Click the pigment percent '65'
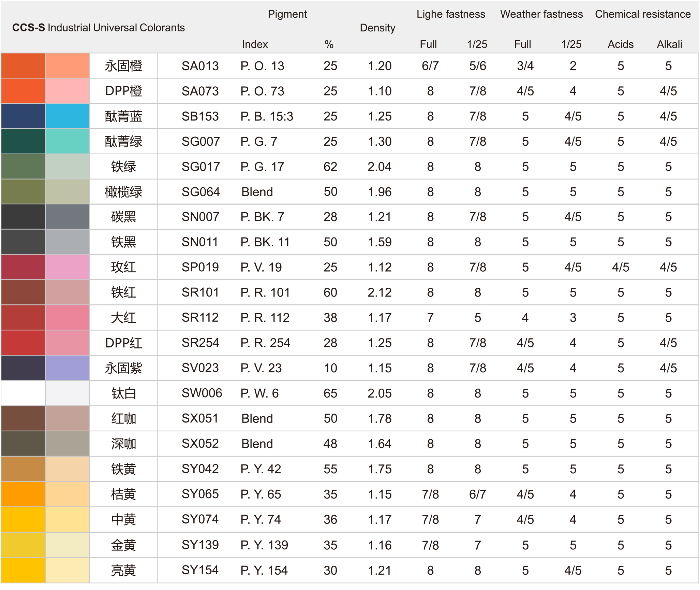 pyautogui.click(x=330, y=393)
